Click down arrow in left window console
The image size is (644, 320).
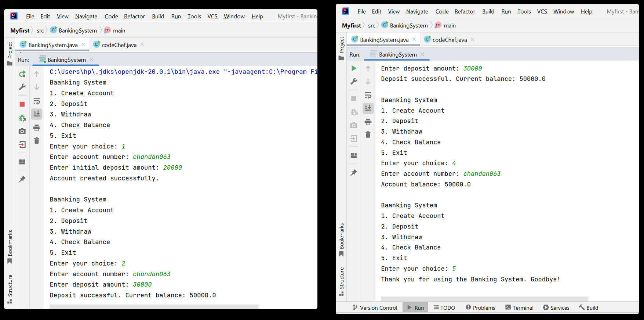click(37, 87)
